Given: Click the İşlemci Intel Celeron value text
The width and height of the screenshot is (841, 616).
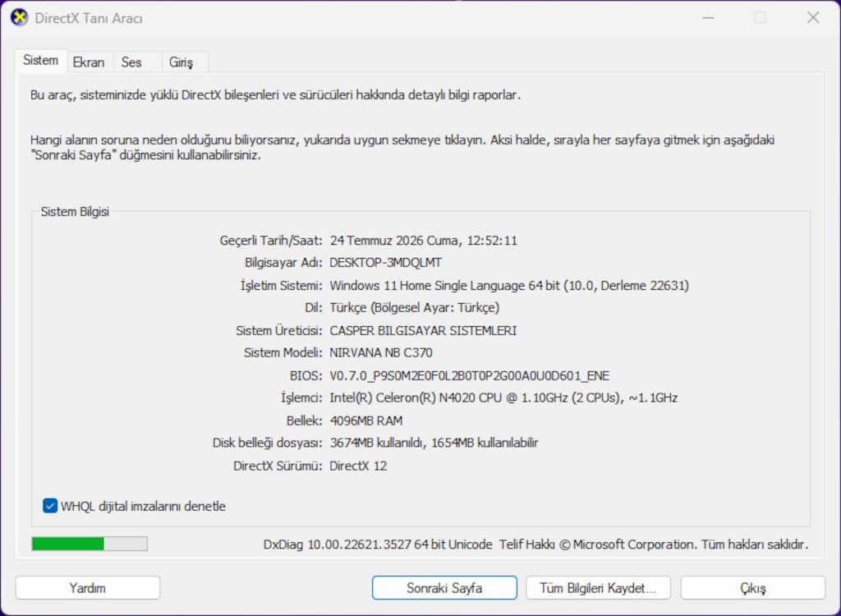Looking at the screenshot, I should pos(503,398).
